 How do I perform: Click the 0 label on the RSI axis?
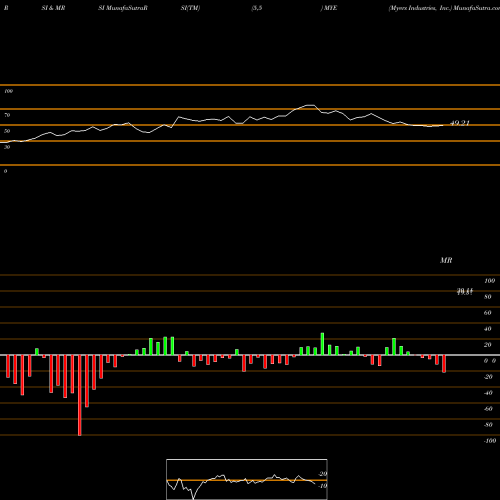5,171
